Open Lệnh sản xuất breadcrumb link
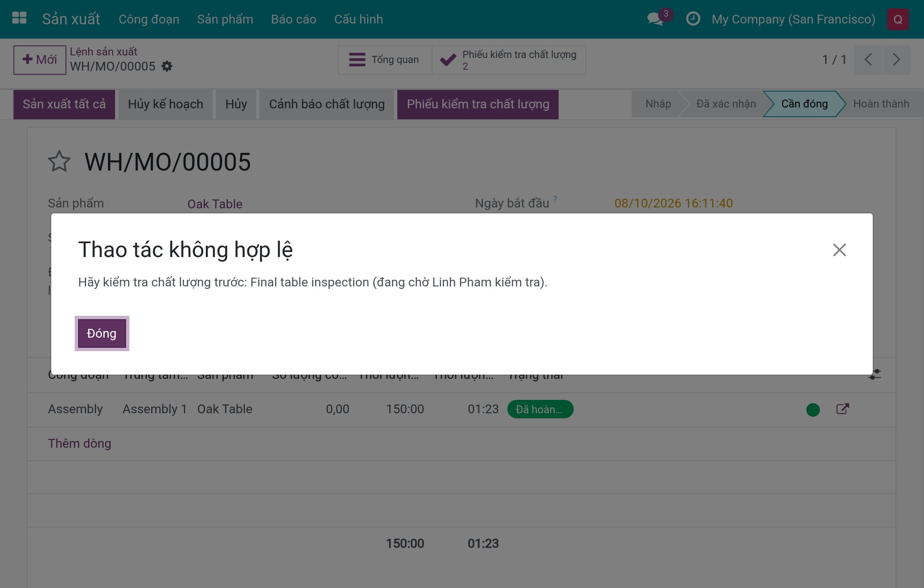Viewport: 924px width, 588px height. pos(103,52)
